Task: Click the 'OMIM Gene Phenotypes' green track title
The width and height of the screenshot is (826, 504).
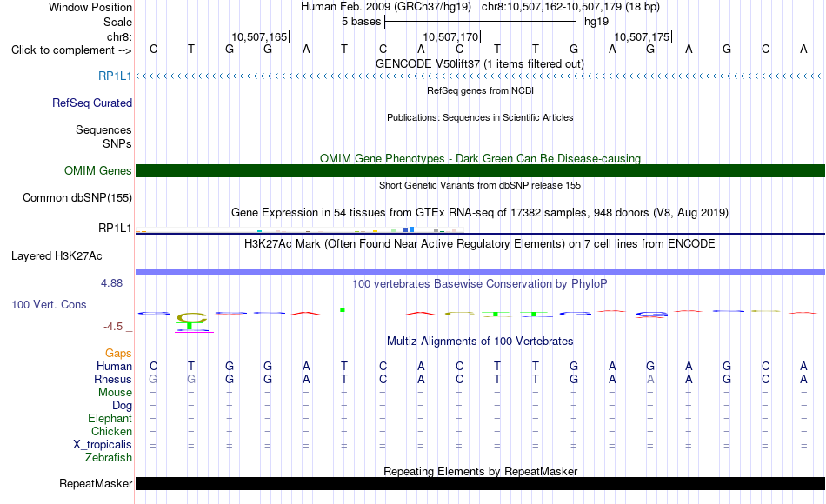Action: coord(481,158)
